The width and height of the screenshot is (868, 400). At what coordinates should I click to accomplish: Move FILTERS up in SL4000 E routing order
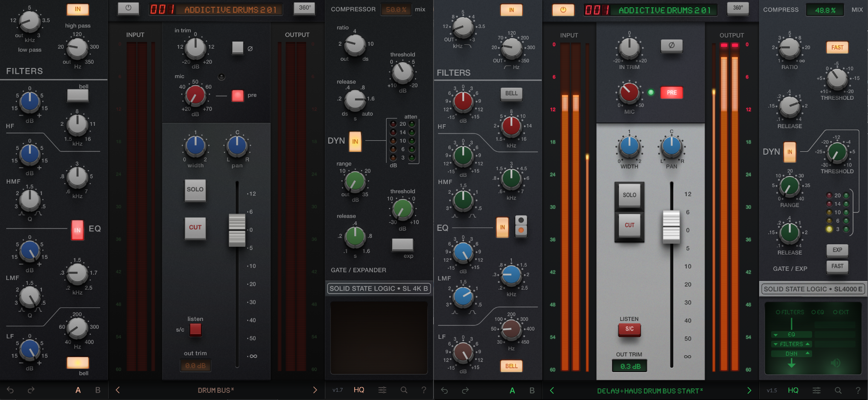coord(808,344)
